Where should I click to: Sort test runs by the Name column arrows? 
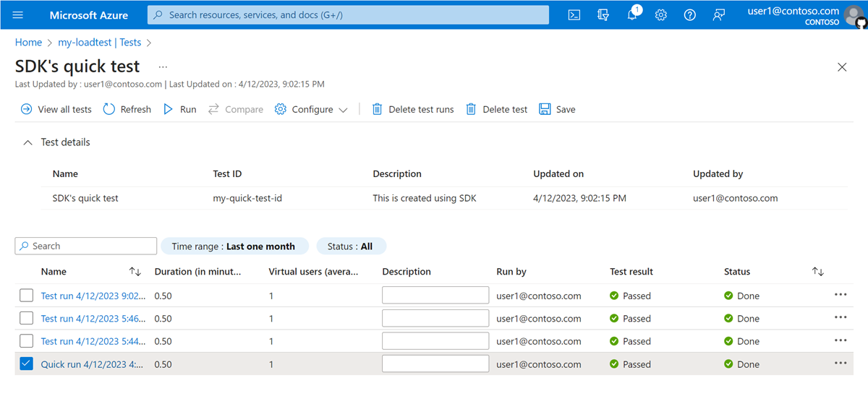pos(135,272)
